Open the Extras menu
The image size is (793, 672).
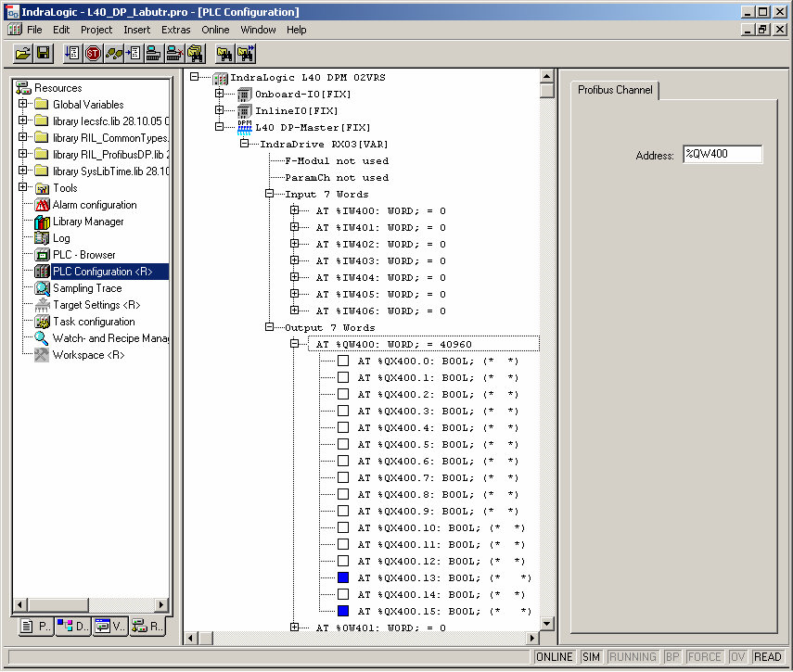176,30
